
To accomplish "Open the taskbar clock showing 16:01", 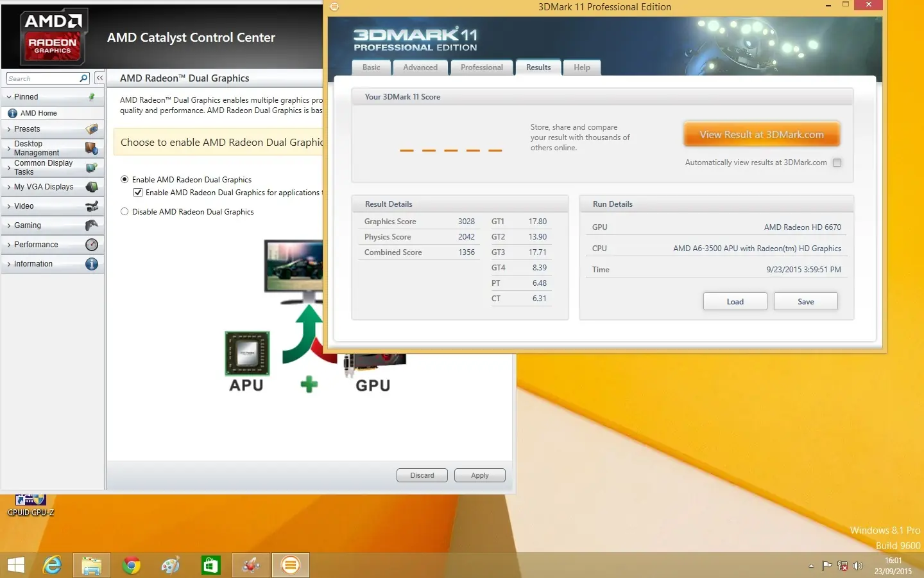I will [x=893, y=566].
